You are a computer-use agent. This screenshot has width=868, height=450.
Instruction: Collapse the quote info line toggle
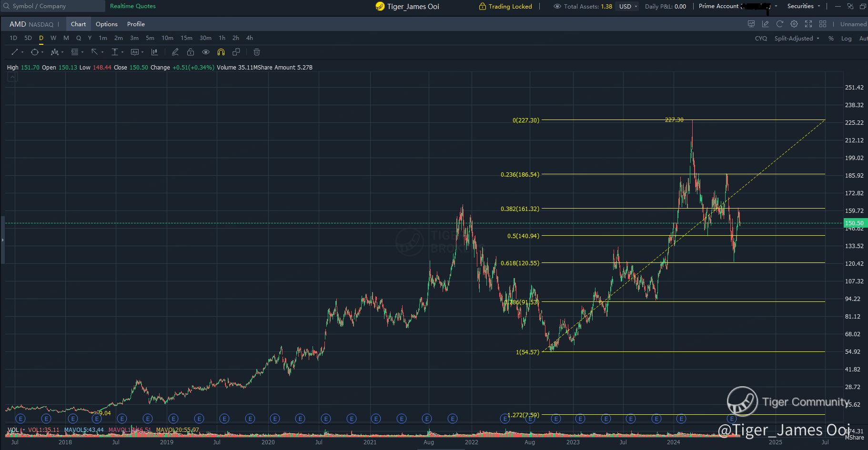[12, 78]
